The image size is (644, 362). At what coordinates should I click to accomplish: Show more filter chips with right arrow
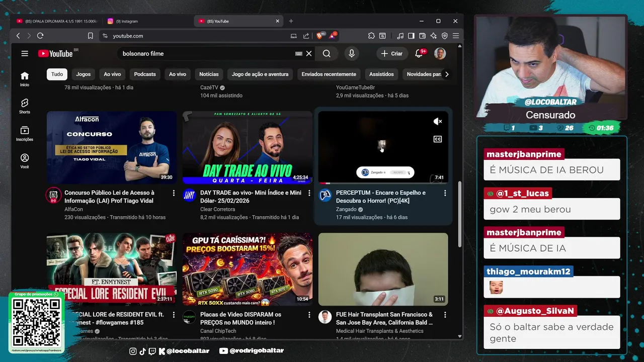[446, 74]
